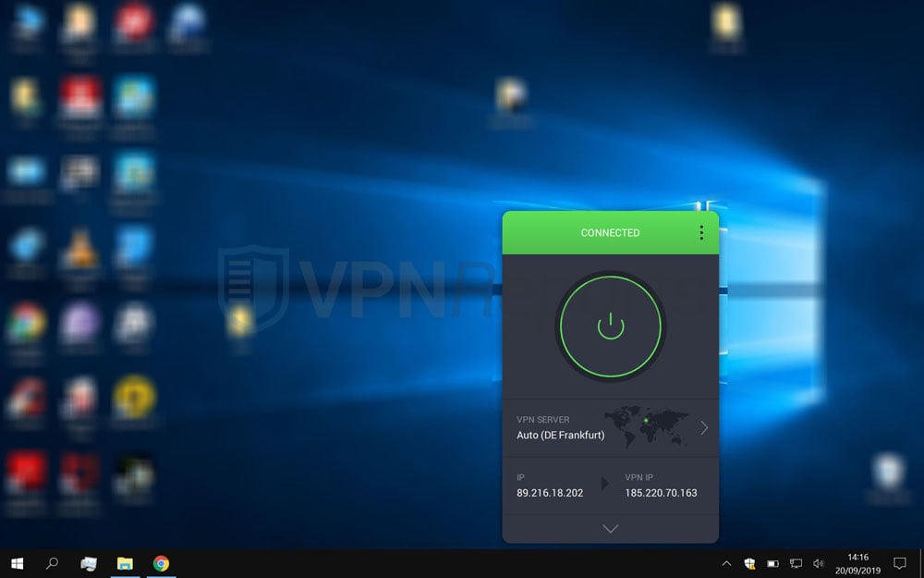Screen dimensions: 924x578
Task: Toggle the VPN power button off
Action: [x=610, y=326]
